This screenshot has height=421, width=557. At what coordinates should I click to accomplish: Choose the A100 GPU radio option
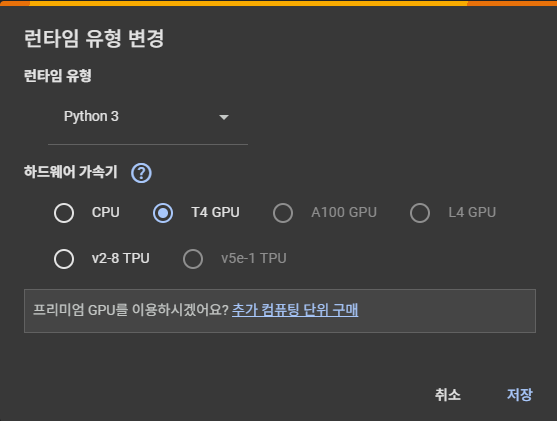tap(283, 213)
